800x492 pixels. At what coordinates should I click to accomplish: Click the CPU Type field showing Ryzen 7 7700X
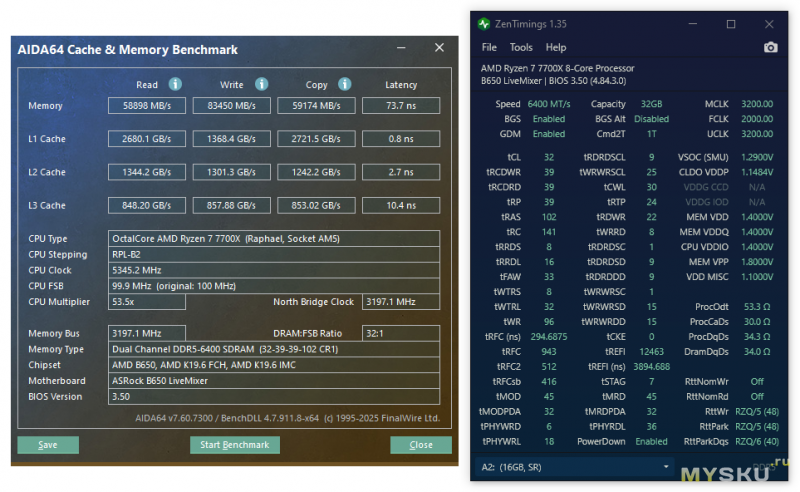275,238
